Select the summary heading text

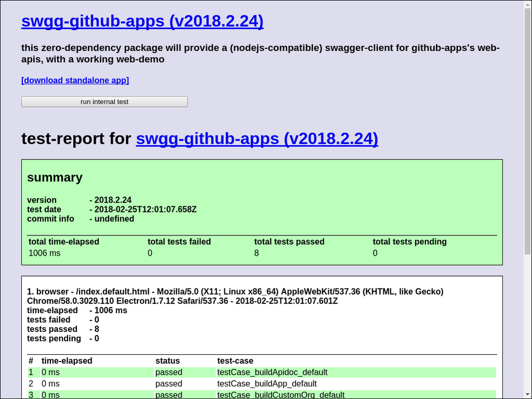[55, 178]
